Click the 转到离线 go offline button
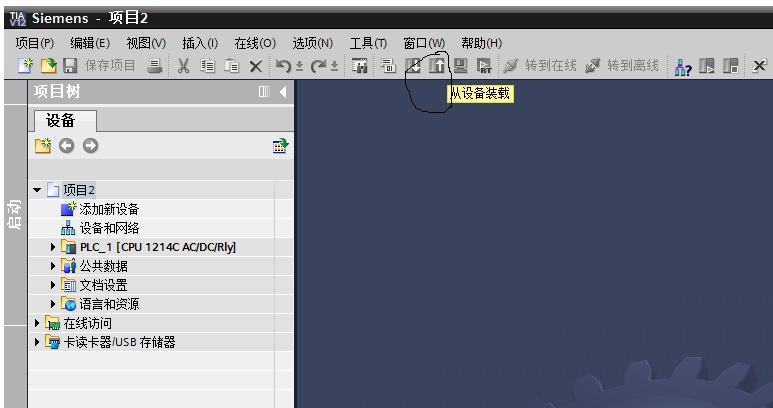773x408 pixels. (622, 66)
